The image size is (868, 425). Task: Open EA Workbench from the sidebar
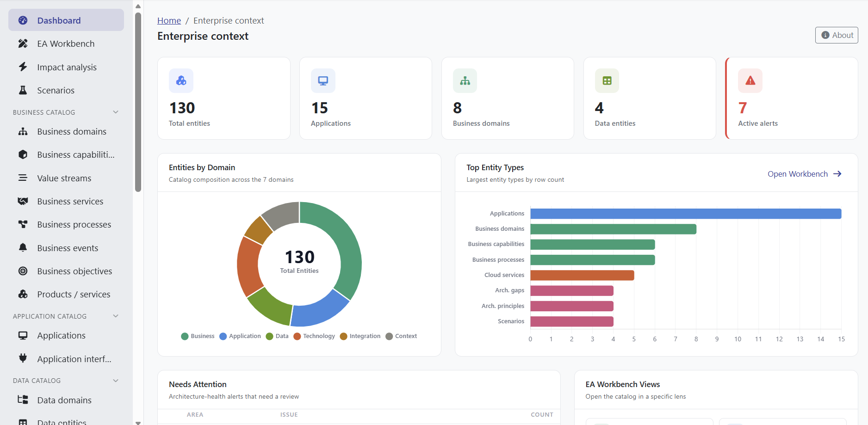pos(66,43)
